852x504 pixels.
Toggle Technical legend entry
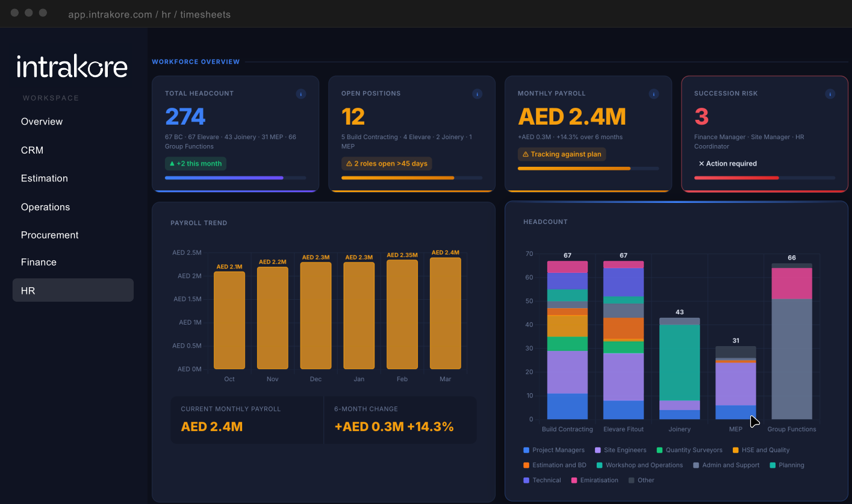coord(542,481)
